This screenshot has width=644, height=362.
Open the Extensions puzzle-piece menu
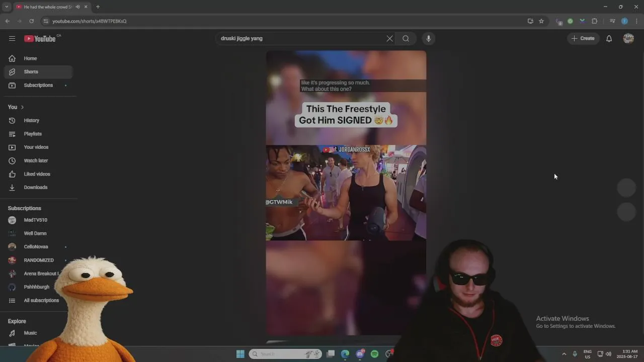click(x=594, y=21)
